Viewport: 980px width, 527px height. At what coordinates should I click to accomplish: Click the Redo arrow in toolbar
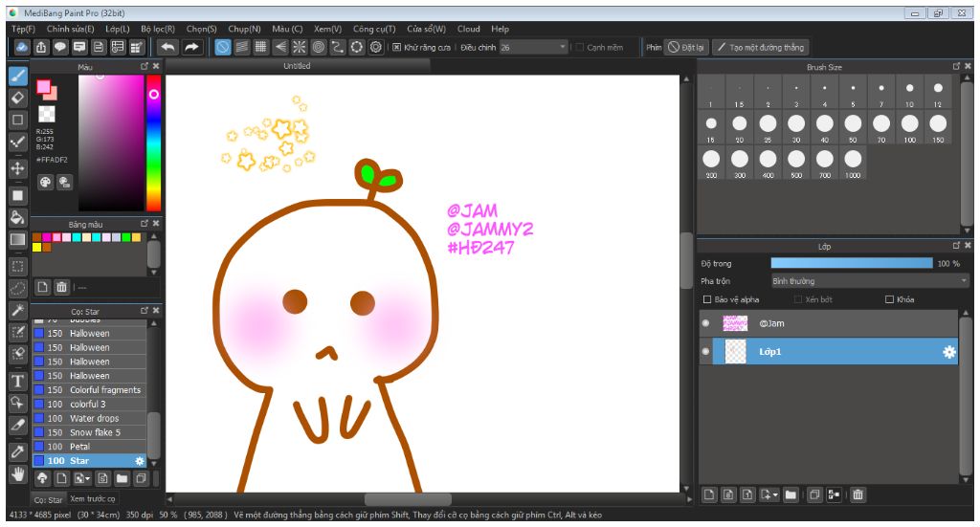pos(191,47)
